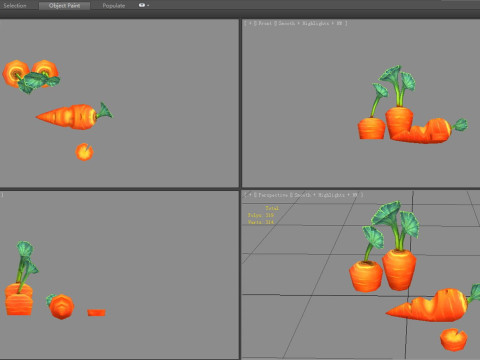Select the round carrot end in the left-view viewport

[x=62, y=307]
